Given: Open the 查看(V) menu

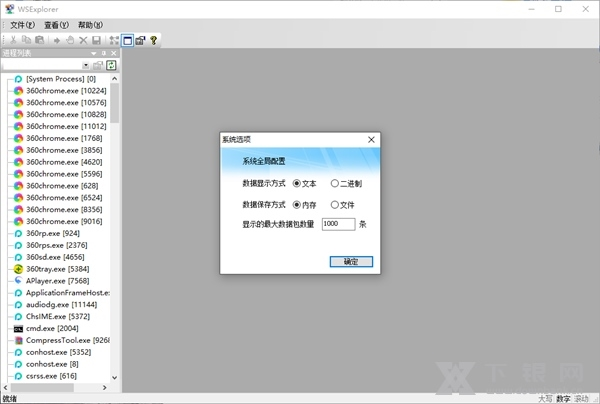Looking at the screenshot, I should coord(56,25).
